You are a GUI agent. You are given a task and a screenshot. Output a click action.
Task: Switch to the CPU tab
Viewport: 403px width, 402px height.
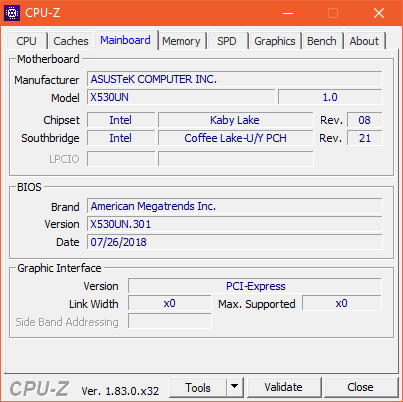pyautogui.click(x=26, y=41)
